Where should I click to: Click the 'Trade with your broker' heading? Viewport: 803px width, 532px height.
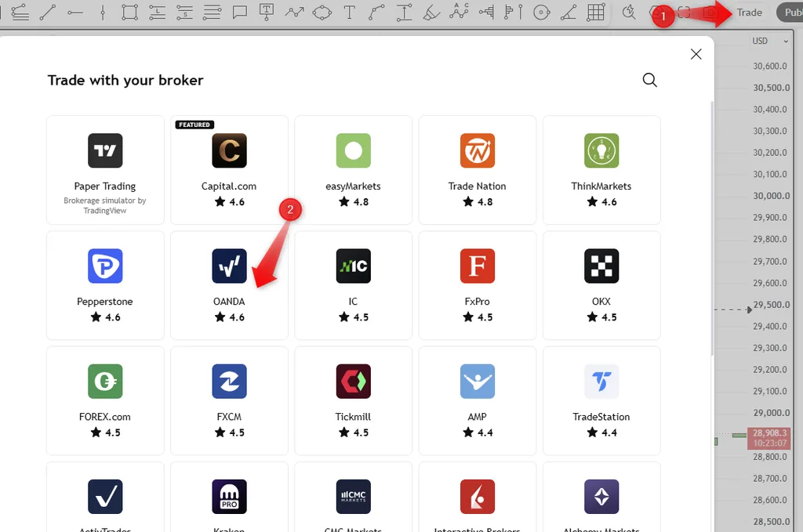[x=125, y=81]
